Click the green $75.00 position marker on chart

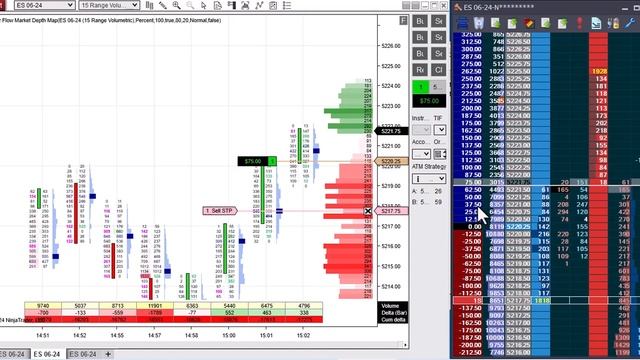pos(257,161)
